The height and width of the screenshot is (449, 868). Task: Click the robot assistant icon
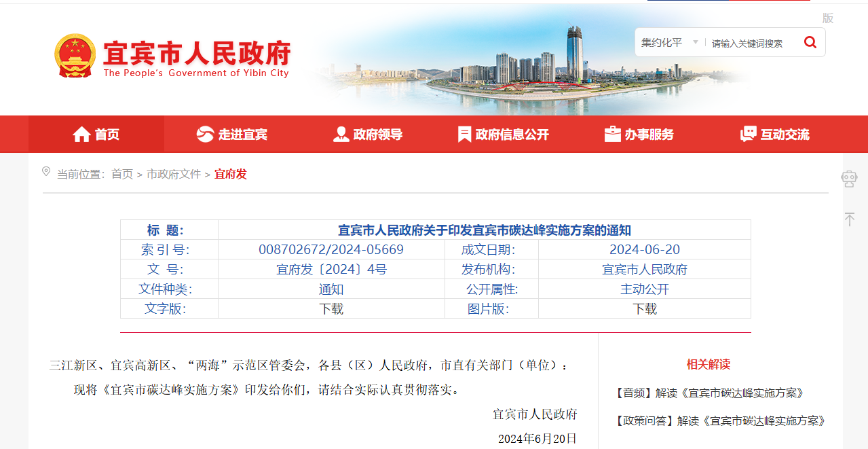849,179
